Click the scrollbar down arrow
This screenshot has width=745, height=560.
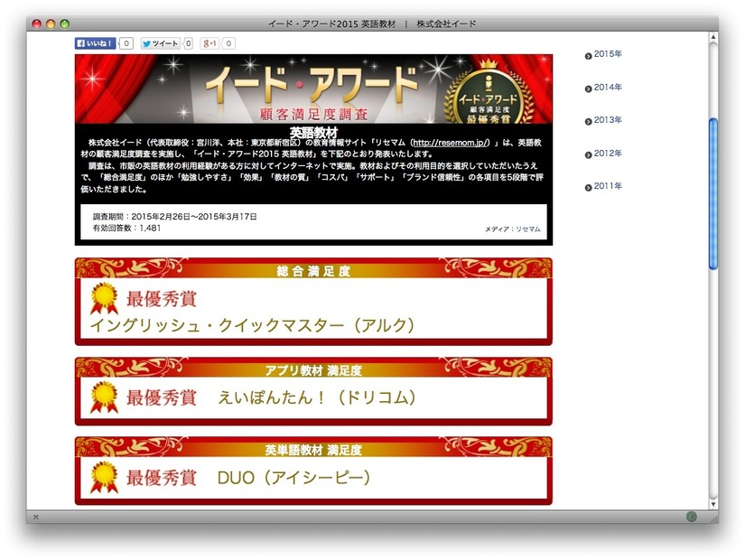pyautogui.click(x=713, y=504)
